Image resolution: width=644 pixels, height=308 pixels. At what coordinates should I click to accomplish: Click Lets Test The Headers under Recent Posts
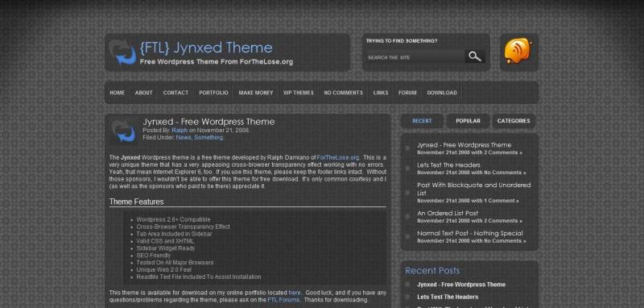pos(448,297)
